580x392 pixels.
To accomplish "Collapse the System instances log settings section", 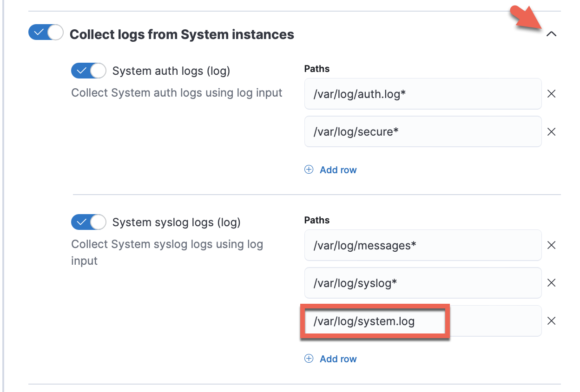I will [552, 34].
